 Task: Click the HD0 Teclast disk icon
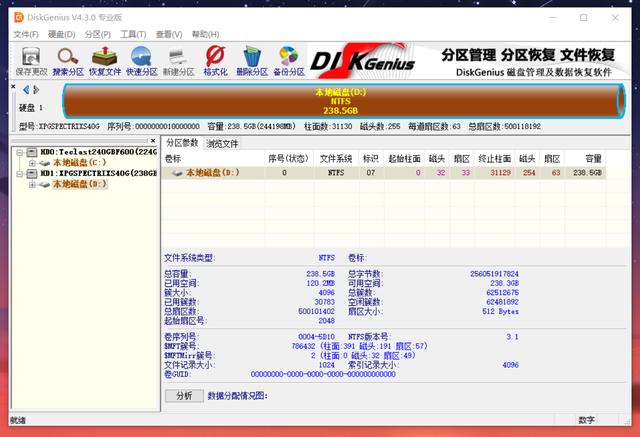click(32, 152)
